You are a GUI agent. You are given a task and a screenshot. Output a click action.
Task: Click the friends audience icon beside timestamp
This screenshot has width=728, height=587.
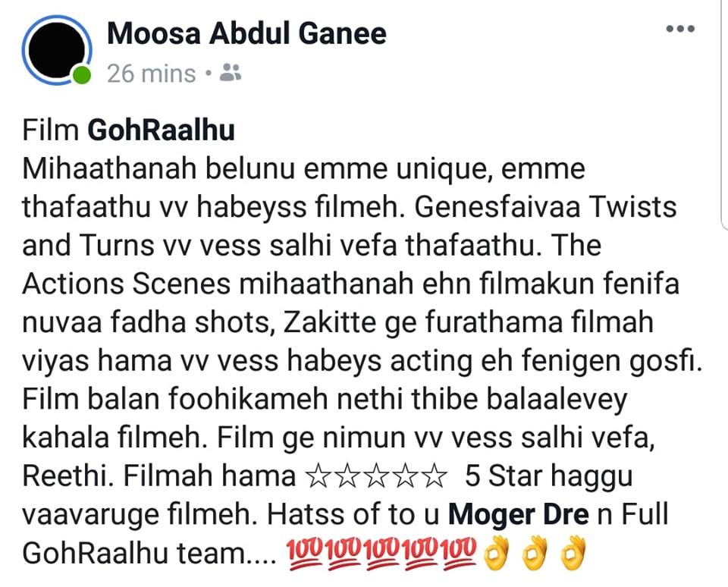(231, 73)
